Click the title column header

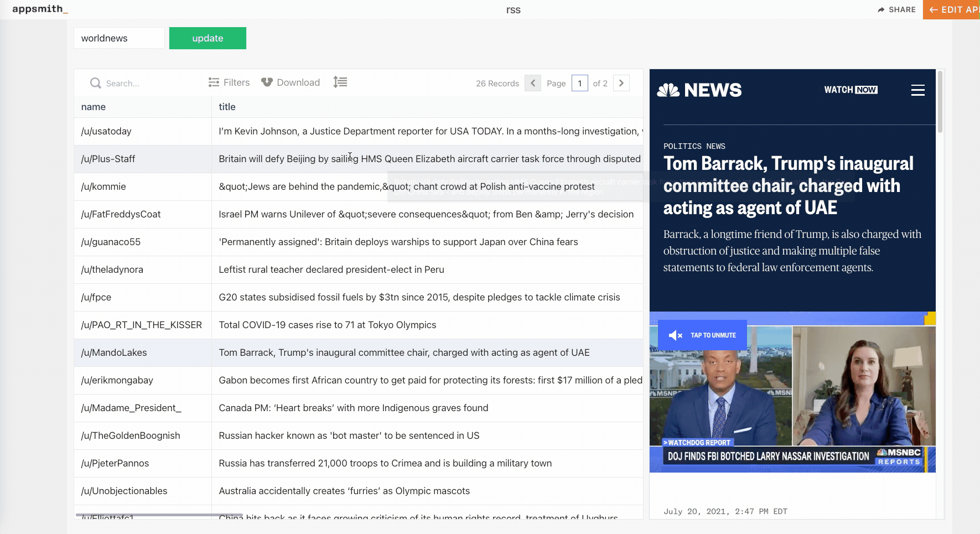coord(227,107)
